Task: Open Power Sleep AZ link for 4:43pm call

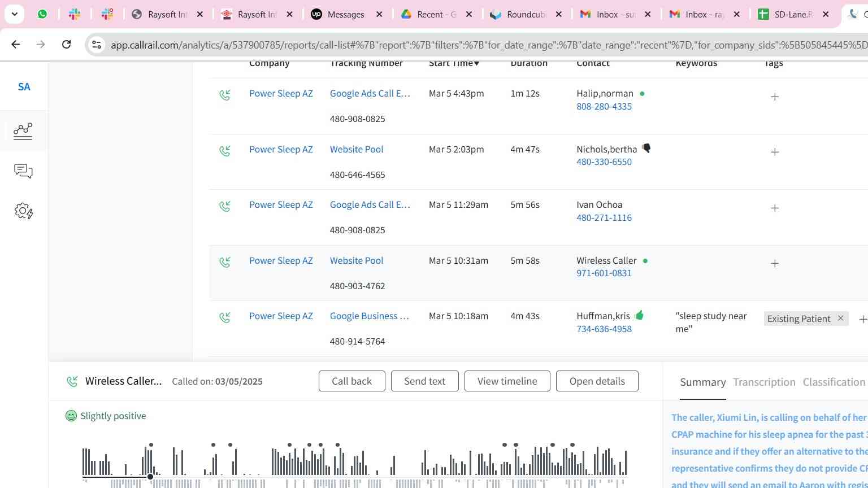Action: point(281,93)
